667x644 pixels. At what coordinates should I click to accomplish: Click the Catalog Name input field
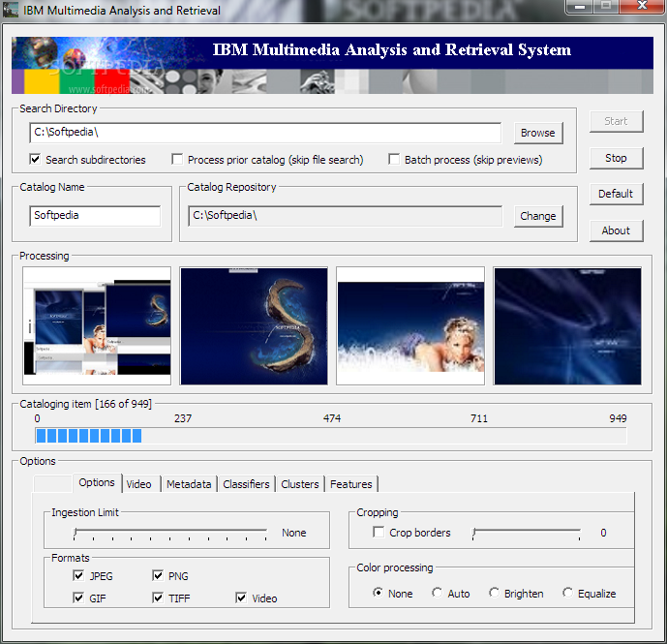click(x=95, y=216)
